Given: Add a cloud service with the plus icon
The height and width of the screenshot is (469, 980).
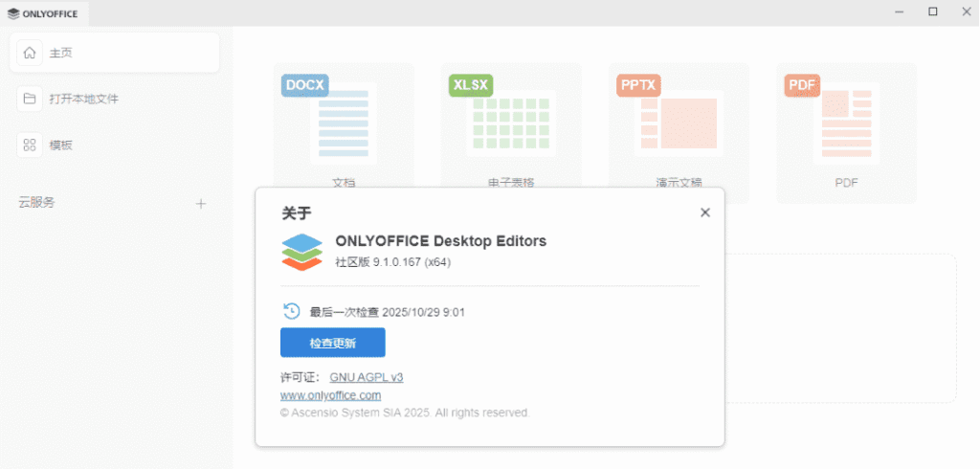Looking at the screenshot, I should tap(201, 203).
